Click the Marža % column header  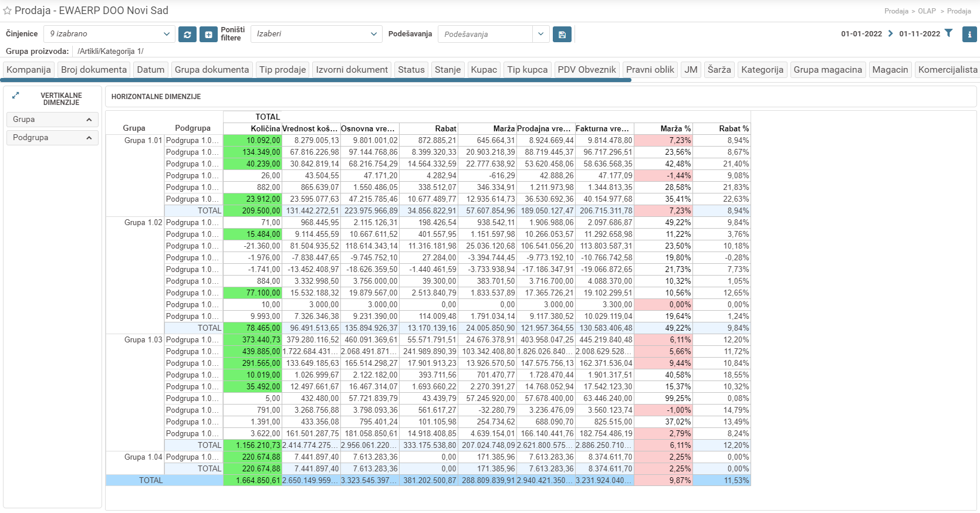(x=675, y=128)
